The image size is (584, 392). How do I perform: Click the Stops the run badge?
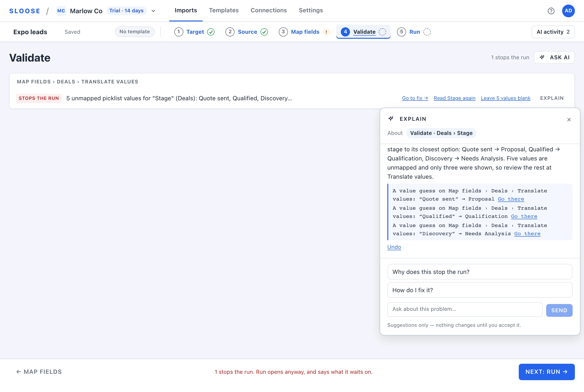tap(39, 98)
